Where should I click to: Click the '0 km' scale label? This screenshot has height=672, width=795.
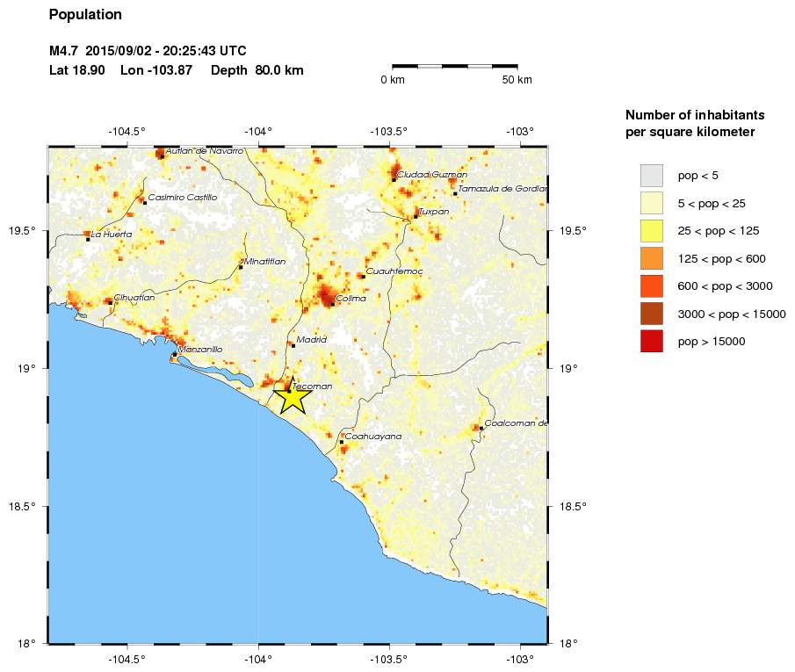pos(393,80)
